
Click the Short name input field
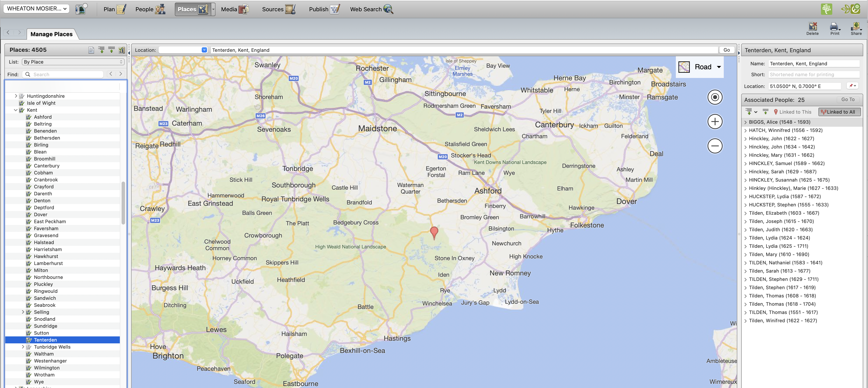[x=813, y=74]
